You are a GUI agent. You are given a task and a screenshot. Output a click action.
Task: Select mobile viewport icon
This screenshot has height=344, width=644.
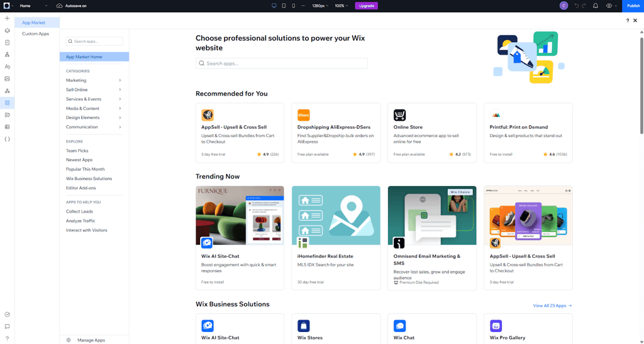coord(293,6)
